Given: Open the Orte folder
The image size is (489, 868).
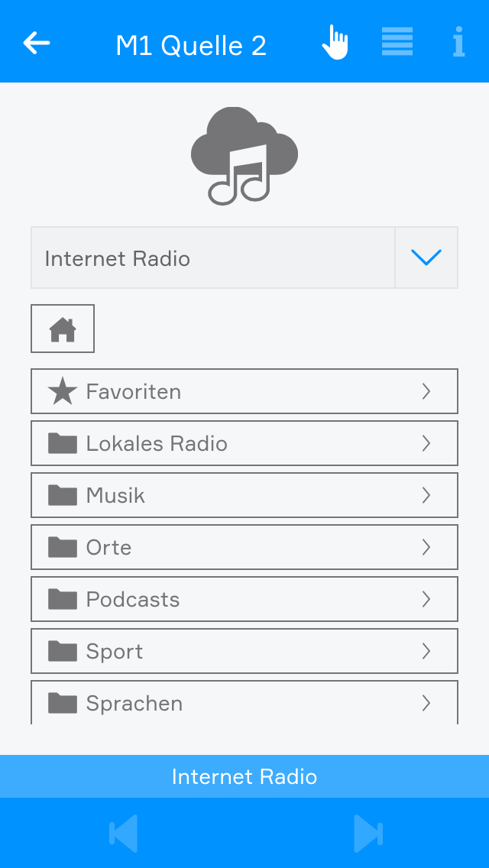Looking at the screenshot, I should click(244, 547).
